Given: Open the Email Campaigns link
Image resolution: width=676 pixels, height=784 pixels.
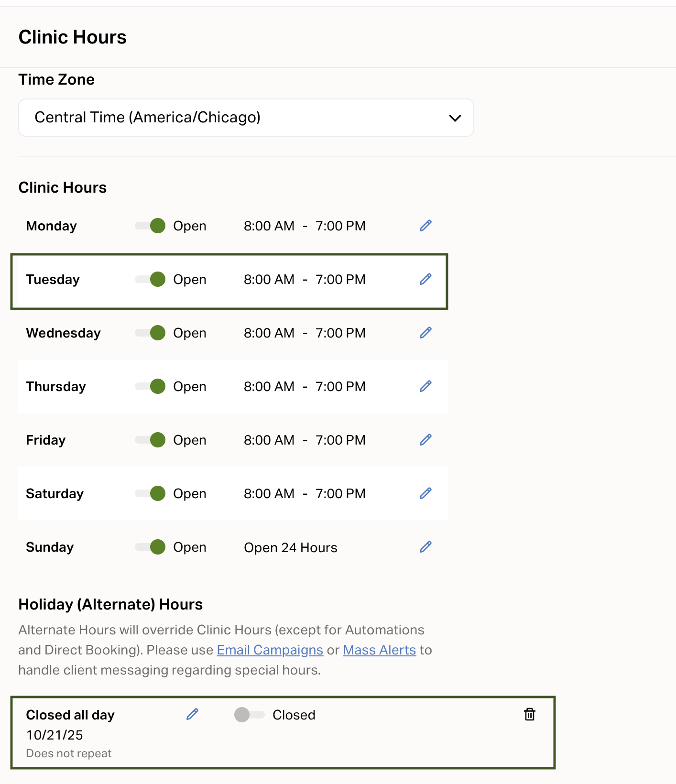Looking at the screenshot, I should click(x=270, y=650).
